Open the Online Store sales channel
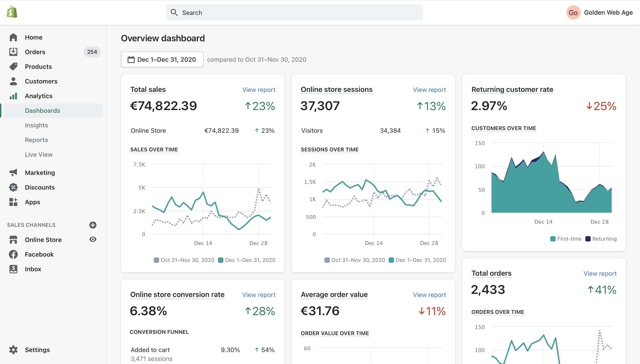The image size is (640, 364). (43, 239)
